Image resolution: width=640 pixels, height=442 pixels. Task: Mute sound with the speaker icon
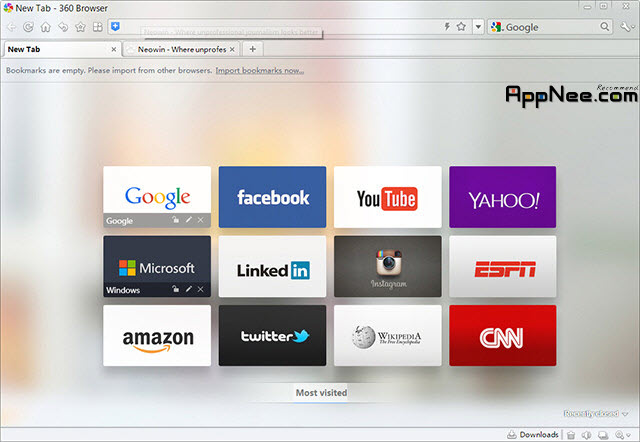pos(587,435)
